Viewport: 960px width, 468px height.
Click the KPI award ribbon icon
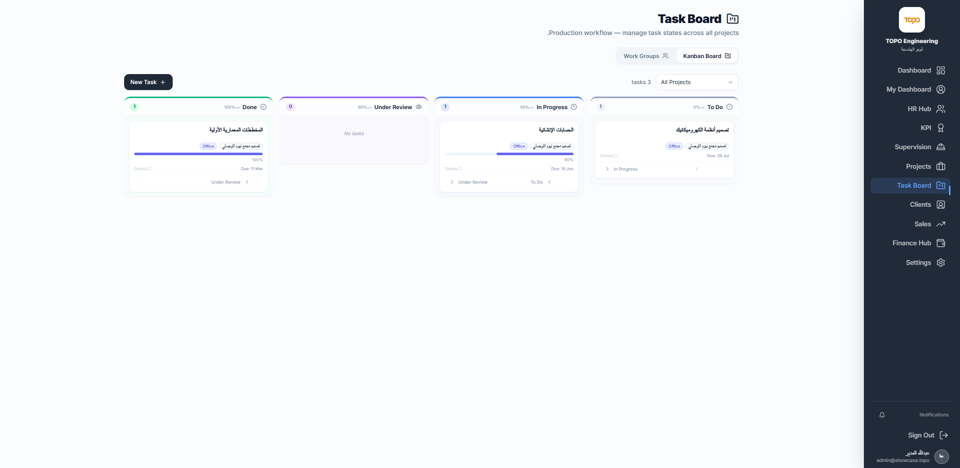[941, 128]
